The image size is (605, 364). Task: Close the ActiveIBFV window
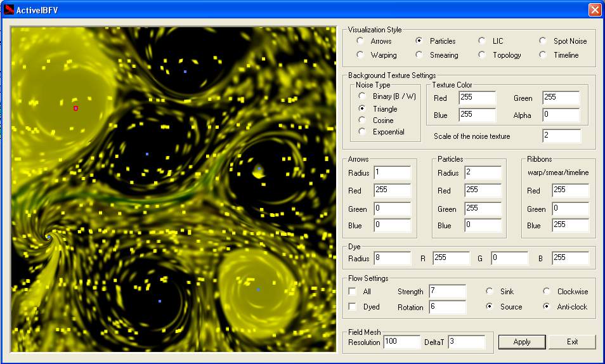point(594,10)
